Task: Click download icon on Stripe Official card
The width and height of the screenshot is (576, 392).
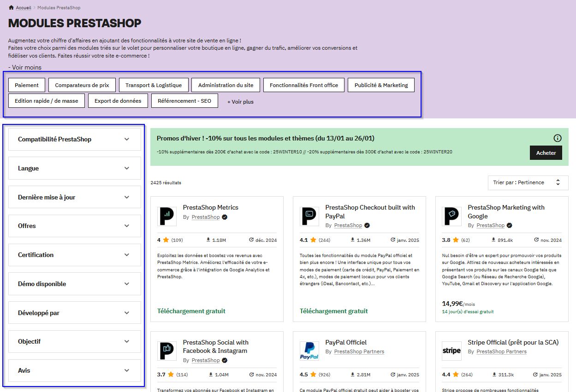Action: coord(493,374)
